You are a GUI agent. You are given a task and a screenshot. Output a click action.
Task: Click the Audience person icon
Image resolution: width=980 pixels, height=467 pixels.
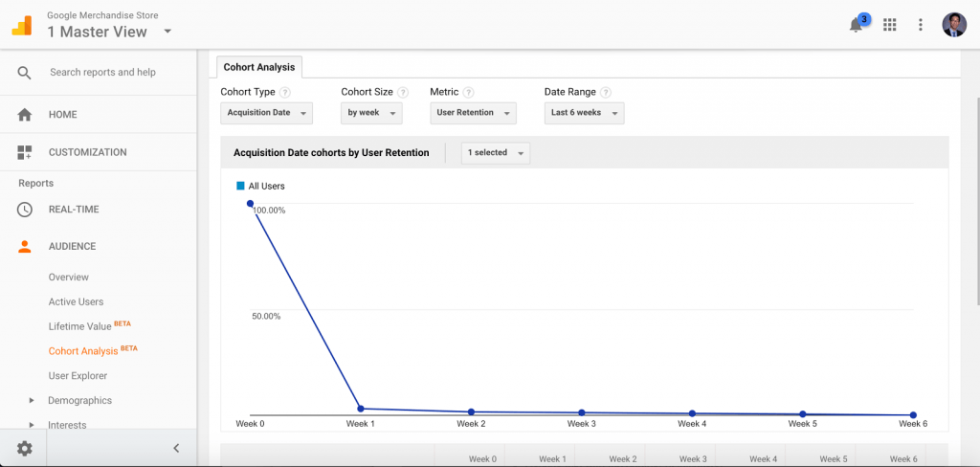24,246
